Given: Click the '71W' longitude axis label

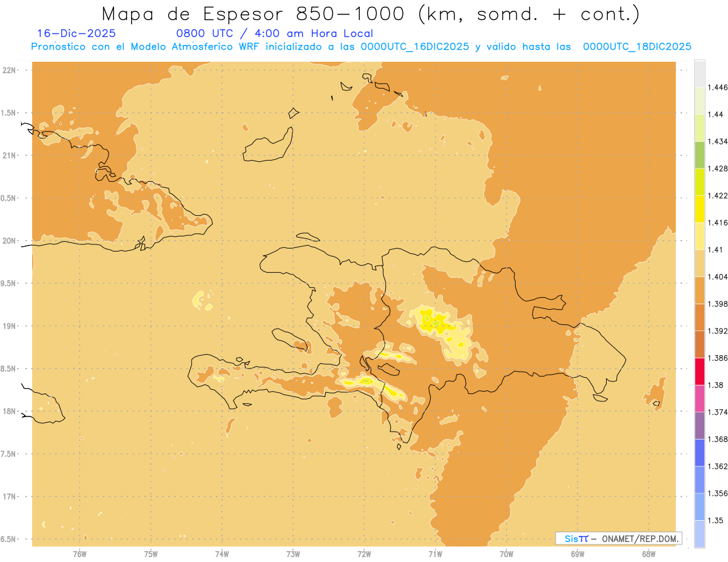Looking at the screenshot, I should tap(435, 554).
